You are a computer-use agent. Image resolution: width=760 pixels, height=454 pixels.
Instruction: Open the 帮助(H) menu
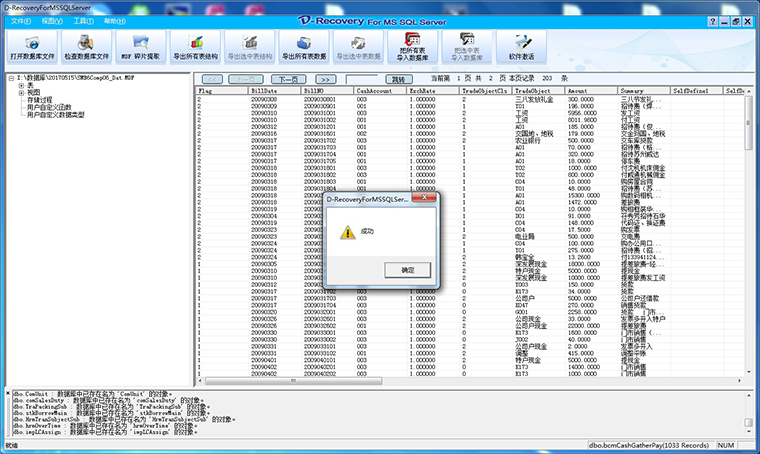[115, 21]
